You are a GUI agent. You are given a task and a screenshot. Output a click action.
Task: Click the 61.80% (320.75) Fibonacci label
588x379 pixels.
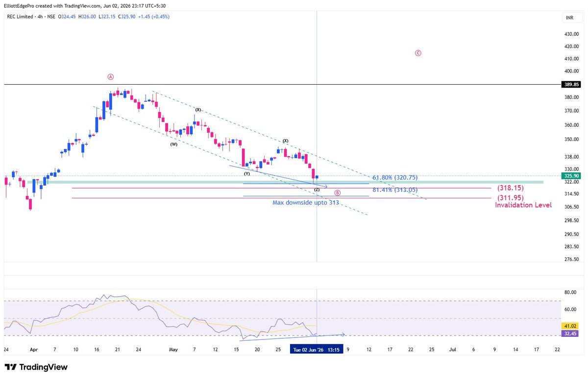[x=395, y=178]
